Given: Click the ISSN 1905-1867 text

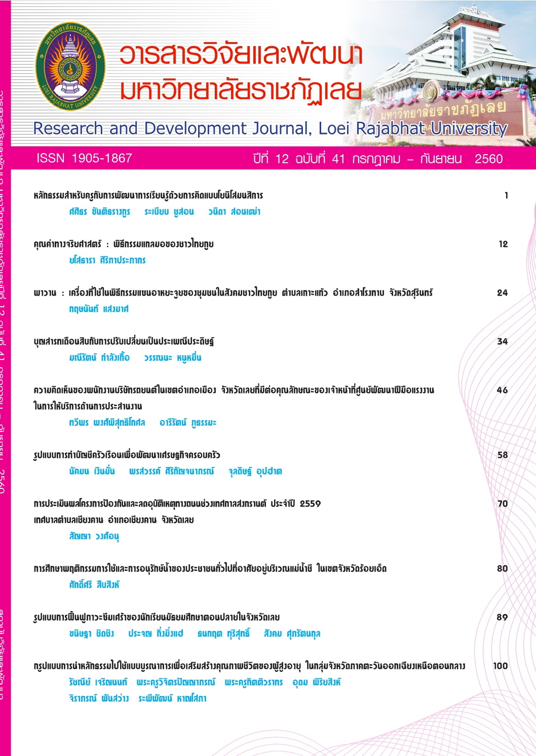Looking at the screenshot, I should [x=84, y=158].
